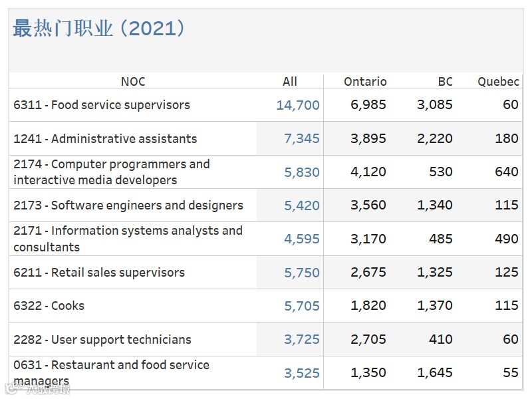Click Quebec value 180
The height and width of the screenshot is (399, 532).
(x=507, y=138)
